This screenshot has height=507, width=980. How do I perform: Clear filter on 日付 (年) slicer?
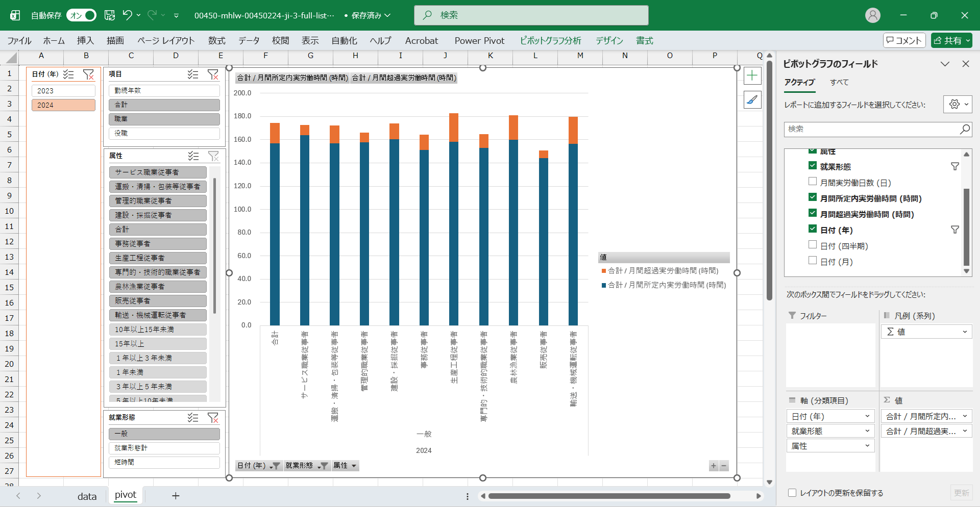pos(88,74)
